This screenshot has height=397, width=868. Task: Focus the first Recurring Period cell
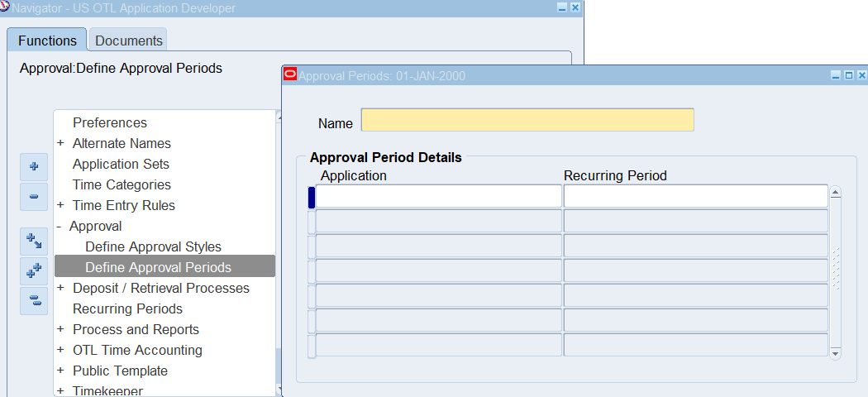pos(695,196)
